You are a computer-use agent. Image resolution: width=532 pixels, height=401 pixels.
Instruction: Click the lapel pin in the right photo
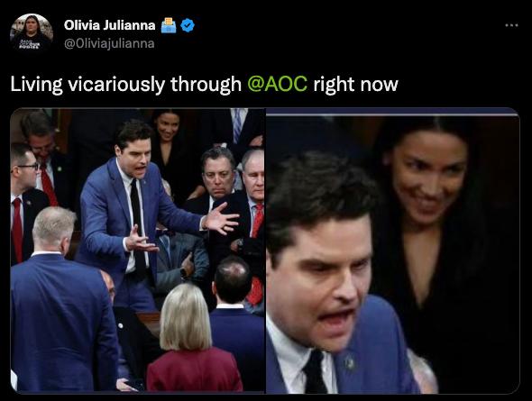click(x=349, y=362)
